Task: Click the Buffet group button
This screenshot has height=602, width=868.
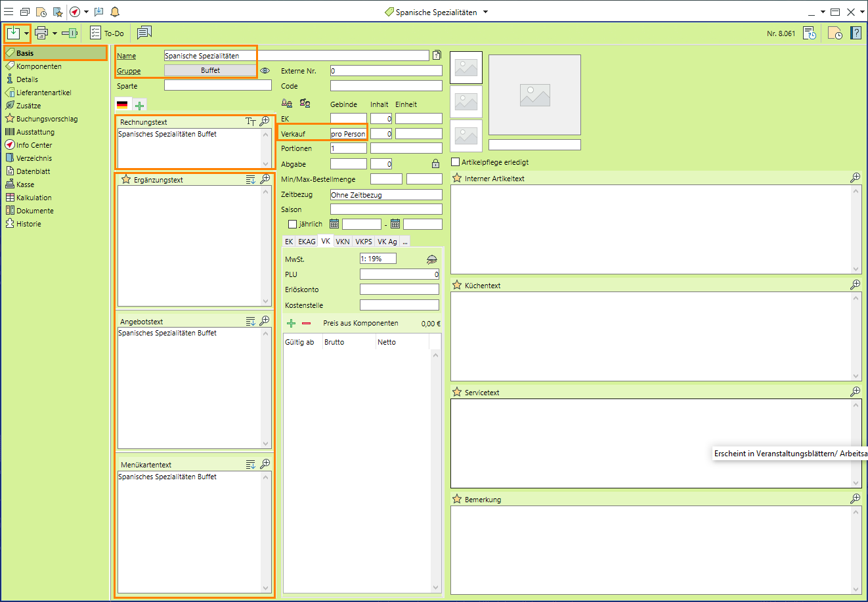Action: tap(210, 70)
